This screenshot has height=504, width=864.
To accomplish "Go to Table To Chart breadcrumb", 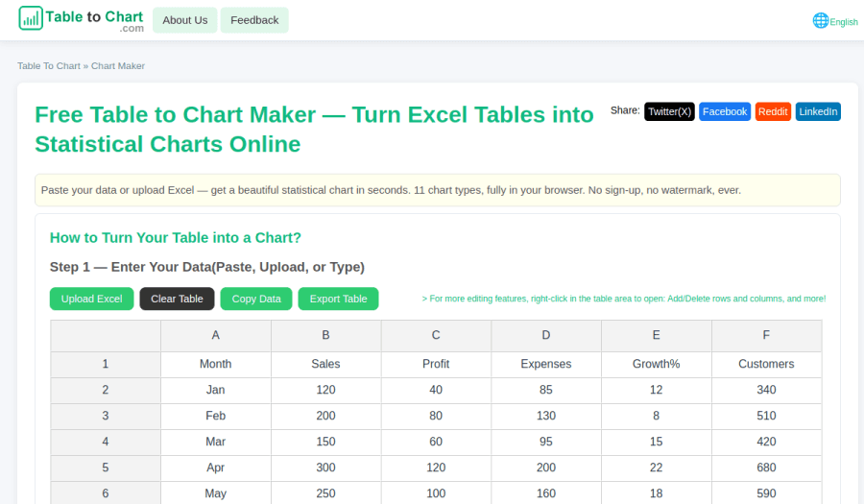I will 49,66.
